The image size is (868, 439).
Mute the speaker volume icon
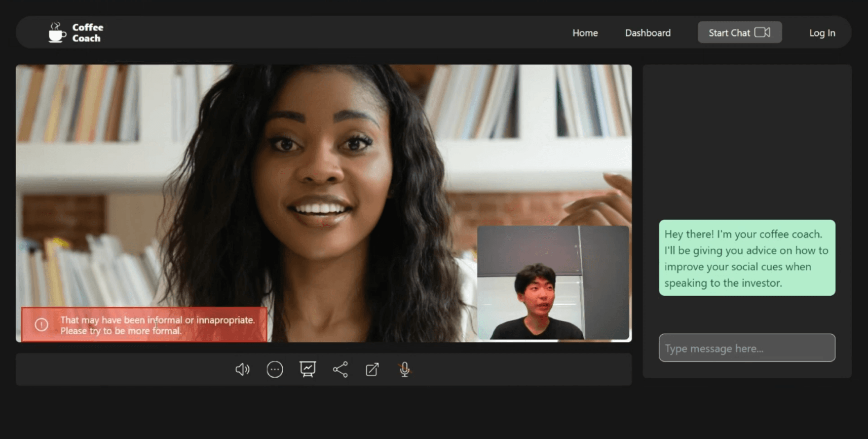click(242, 370)
